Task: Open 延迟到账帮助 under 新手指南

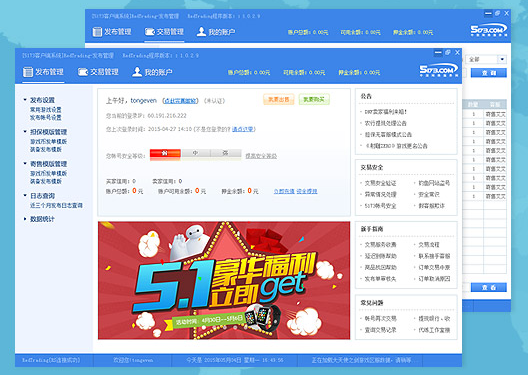Action: coord(380,256)
